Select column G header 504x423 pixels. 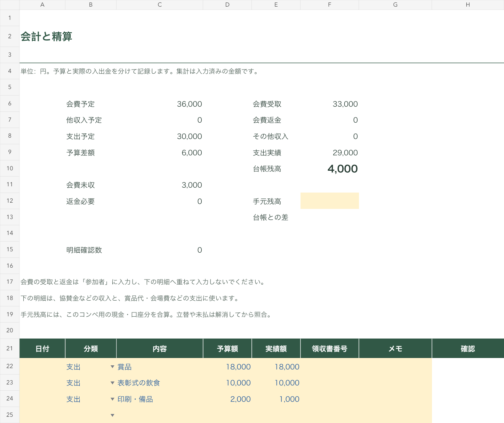(x=395, y=5)
